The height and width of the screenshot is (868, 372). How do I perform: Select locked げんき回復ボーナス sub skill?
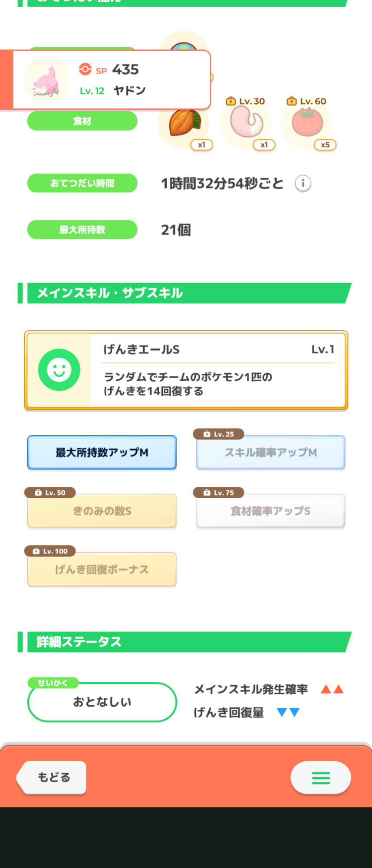[x=102, y=569]
